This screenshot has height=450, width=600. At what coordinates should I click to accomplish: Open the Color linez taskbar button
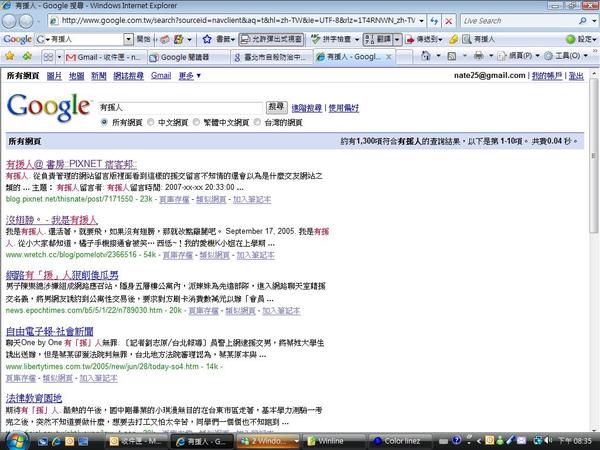tap(401, 441)
